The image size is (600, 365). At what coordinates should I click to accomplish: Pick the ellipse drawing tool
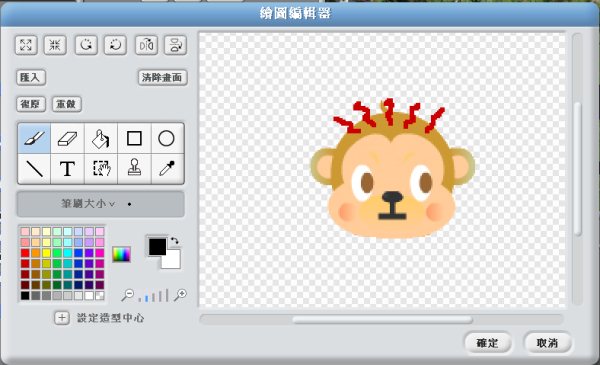pyautogui.click(x=167, y=139)
